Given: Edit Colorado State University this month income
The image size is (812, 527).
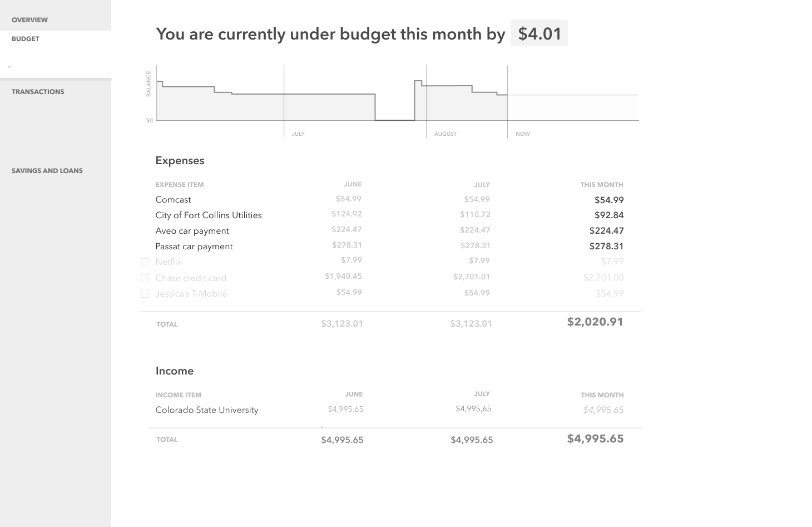Looking at the screenshot, I should (x=603, y=410).
